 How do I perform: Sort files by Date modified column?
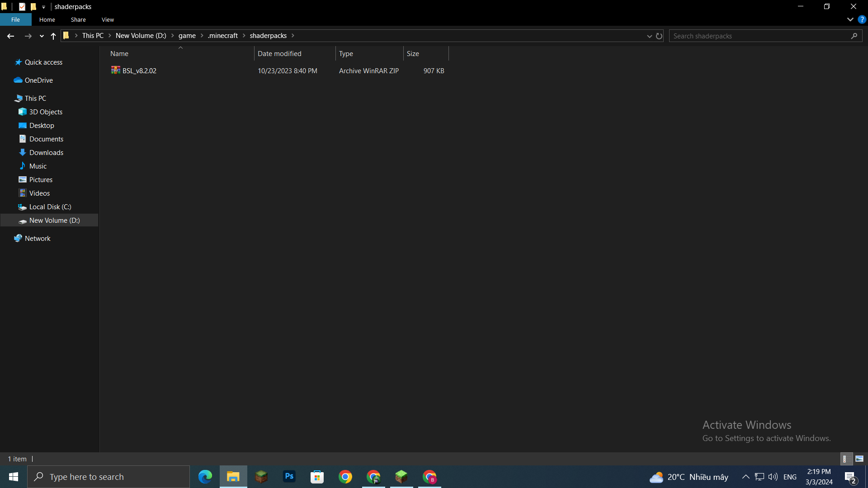(279, 53)
